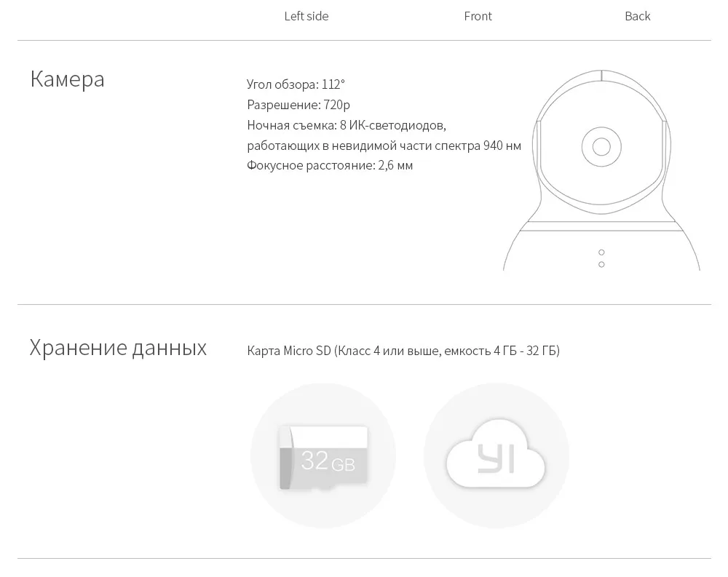
Task: Click the Камера section heading
Action: coord(67,79)
